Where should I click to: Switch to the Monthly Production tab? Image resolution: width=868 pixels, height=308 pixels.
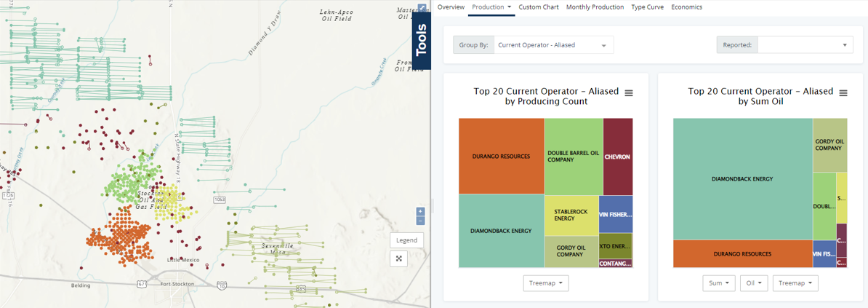(595, 7)
